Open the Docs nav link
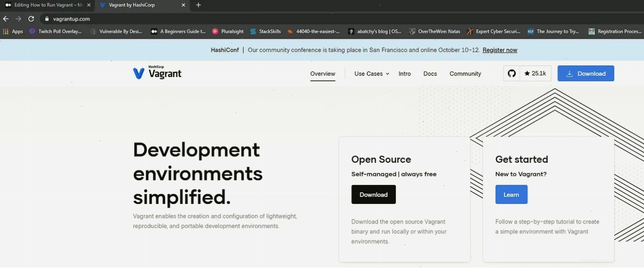This screenshot has width=644, height=268. coord(430,74)
